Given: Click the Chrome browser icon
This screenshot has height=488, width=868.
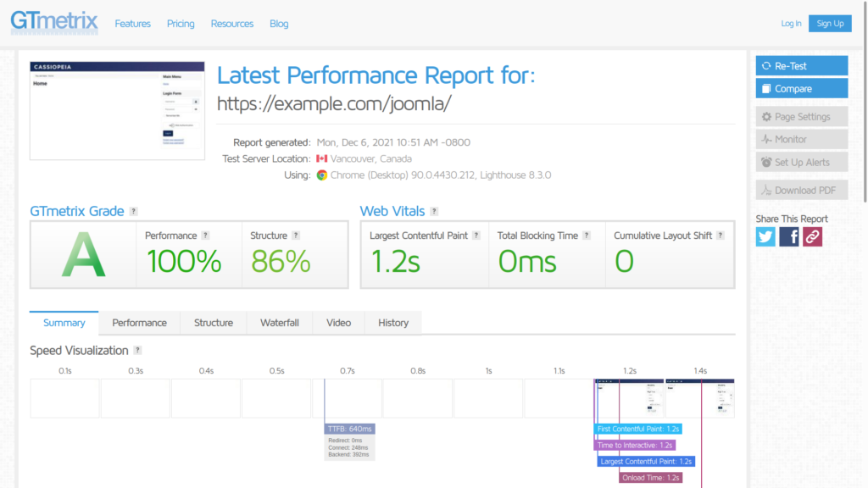Looking at the screenshot, I should [321, 175].
